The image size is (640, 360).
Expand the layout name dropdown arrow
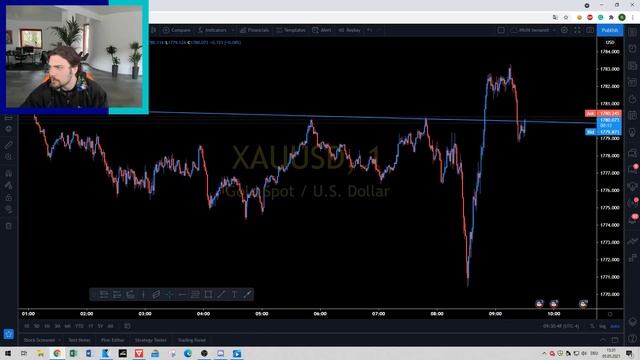[554, 30]
